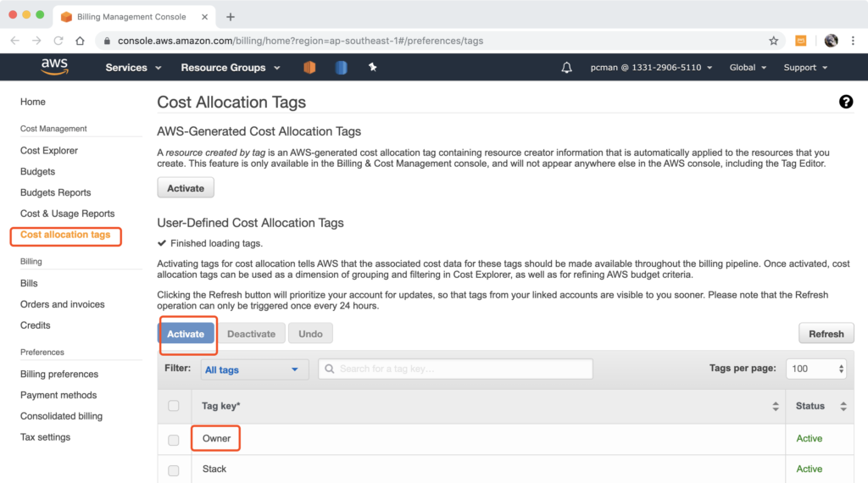
Task: Focus the tag key search field
Action: (455, 369)
